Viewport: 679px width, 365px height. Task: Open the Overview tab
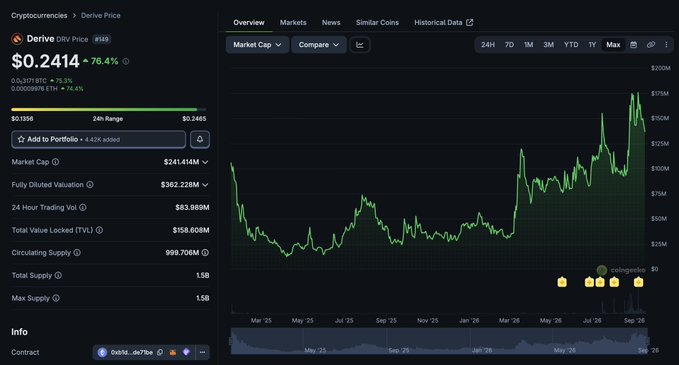(x=249, y=23)
